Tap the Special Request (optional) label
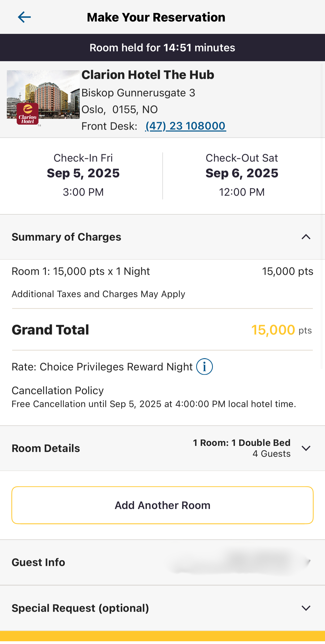Image resolution: width=325 pixels, height=644 pixels. pyautogui.click(x=80, y=608)
